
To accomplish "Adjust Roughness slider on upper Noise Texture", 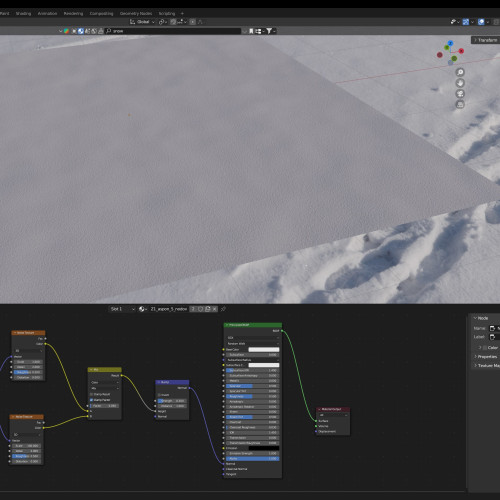I will coord(28,372).
